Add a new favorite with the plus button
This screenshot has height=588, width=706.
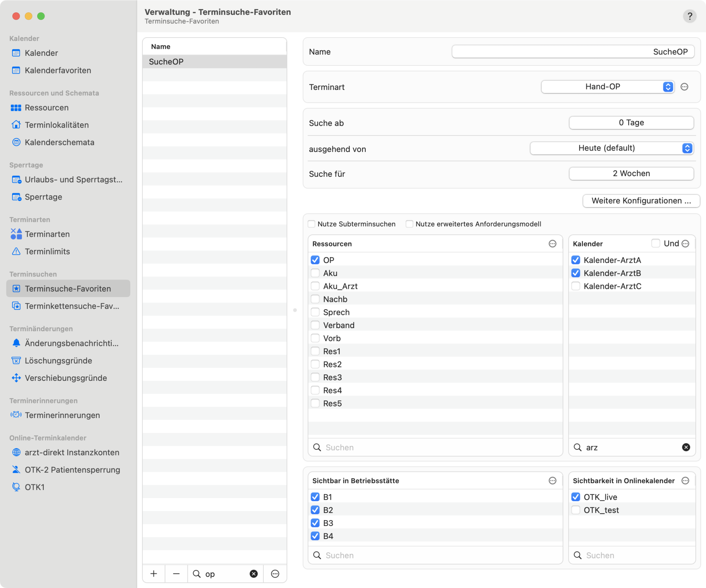click(154, 574)
